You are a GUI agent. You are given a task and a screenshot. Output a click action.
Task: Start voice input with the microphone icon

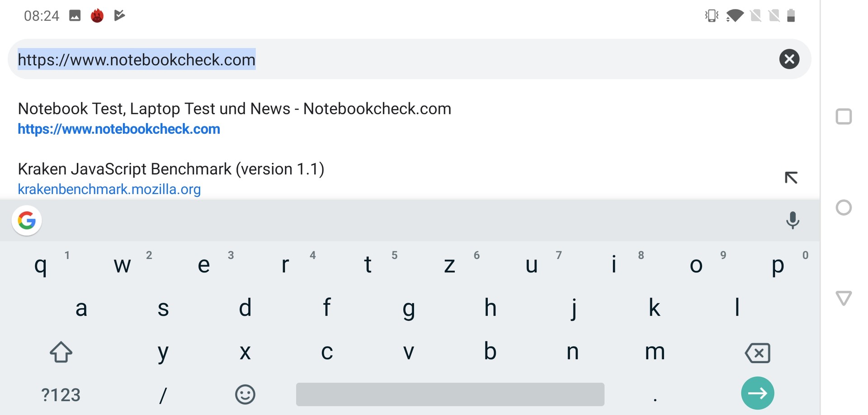pos(792,220)
